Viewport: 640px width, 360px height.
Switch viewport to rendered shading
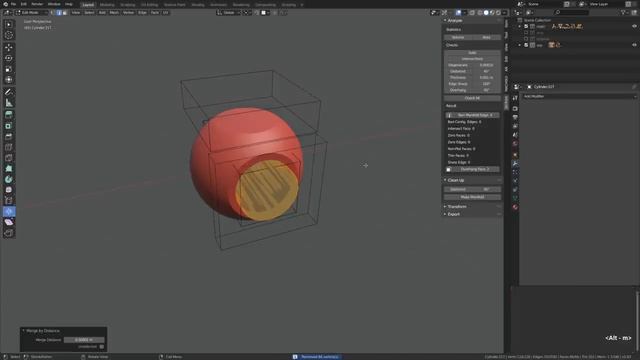pos(498,13)
